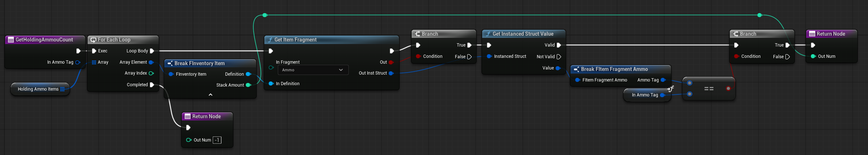Click the Break FInventory Item struct icon
This screenshot has height=155, width=868.
pos(170,63)
